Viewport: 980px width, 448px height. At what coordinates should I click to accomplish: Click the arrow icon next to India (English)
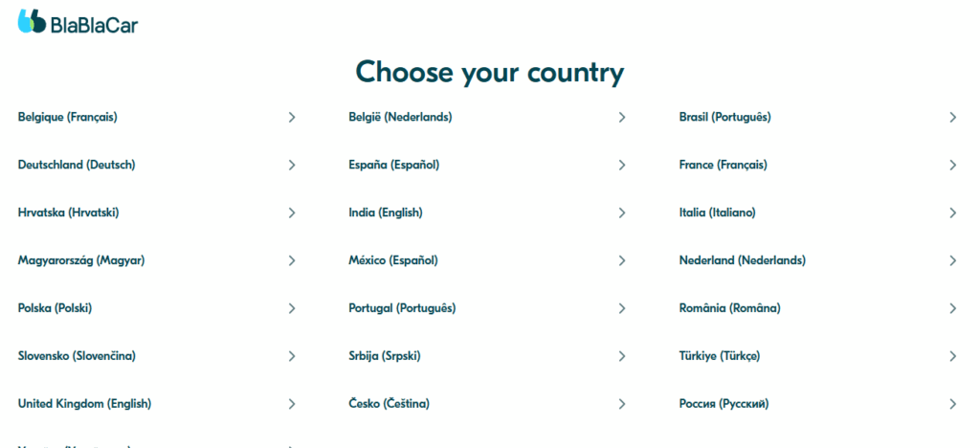(622, 213)
